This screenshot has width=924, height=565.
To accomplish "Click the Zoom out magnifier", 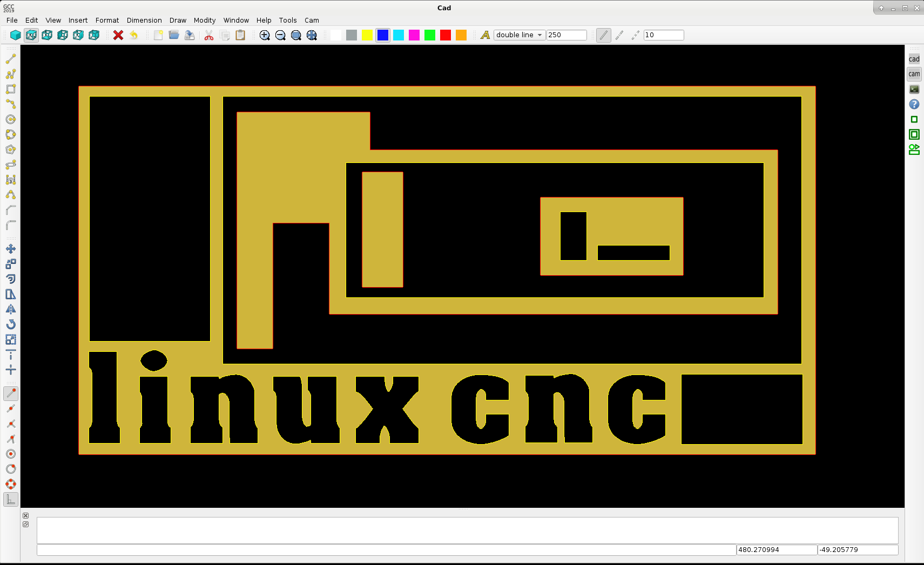I will pos(280,35).
